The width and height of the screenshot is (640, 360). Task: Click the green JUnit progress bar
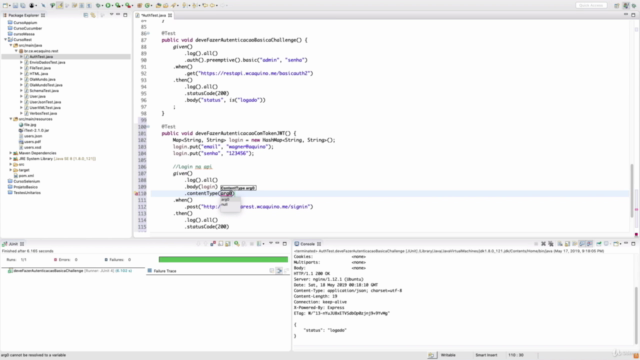click(x=223, y=260)
